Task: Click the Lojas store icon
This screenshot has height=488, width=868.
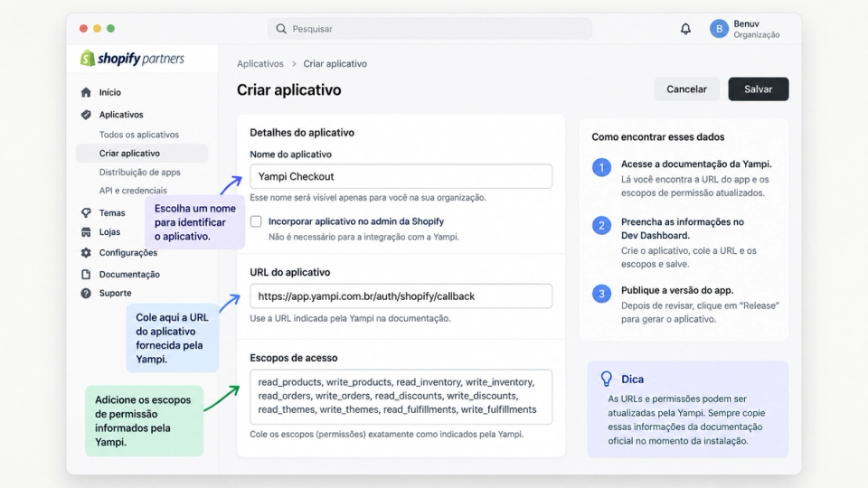Action: point(86,232)
